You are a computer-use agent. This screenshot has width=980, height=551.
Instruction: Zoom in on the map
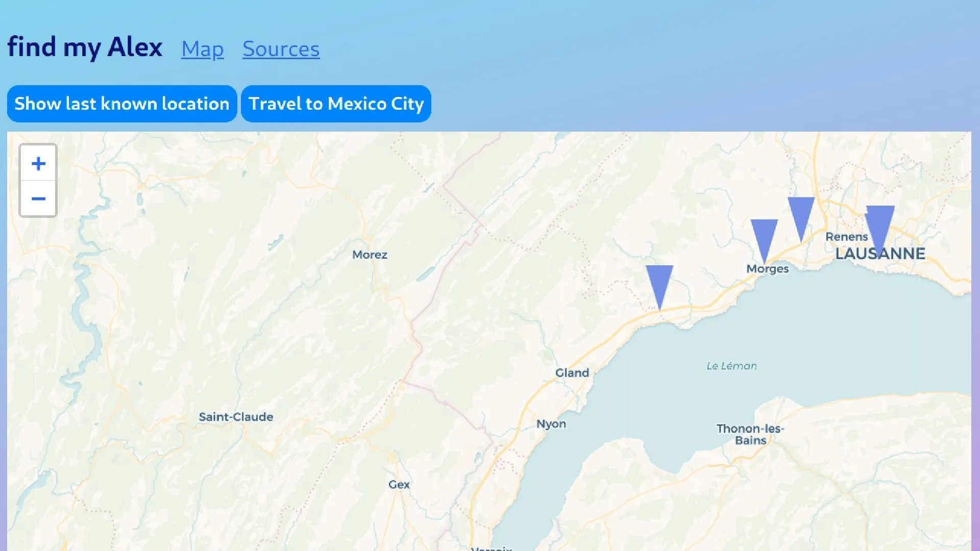(38, 163)
